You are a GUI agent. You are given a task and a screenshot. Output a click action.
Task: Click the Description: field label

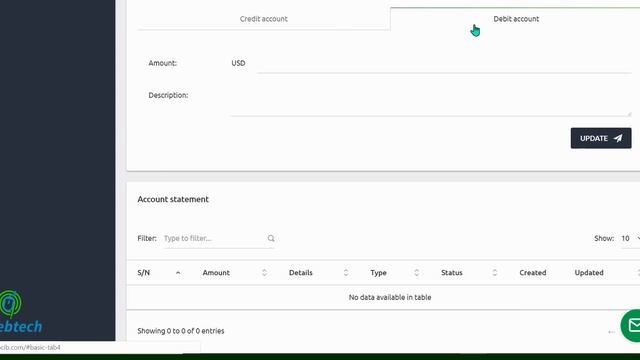point(168,95)
